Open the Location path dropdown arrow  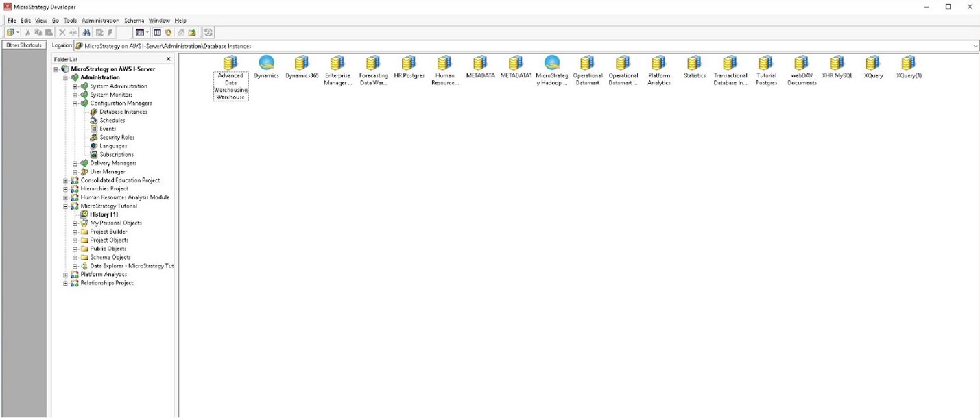coord(975,46)
